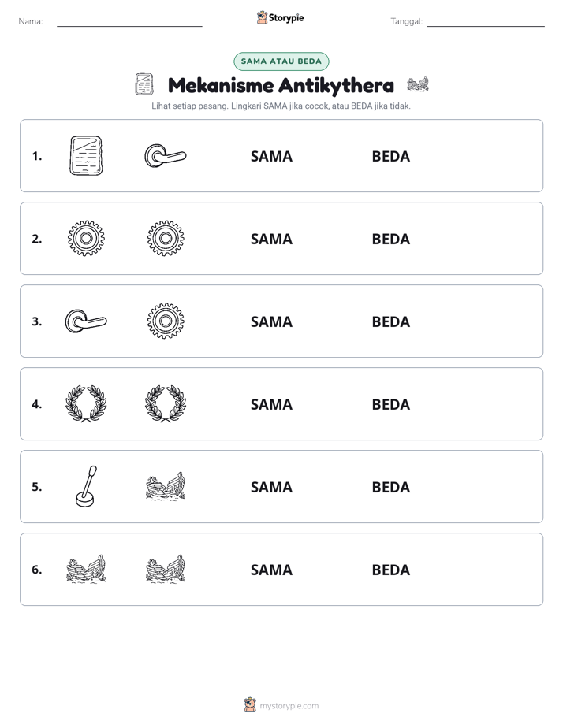563x728 pixels.
Task: Circle BEDA for question 2
Action: (x=390, y=239)
